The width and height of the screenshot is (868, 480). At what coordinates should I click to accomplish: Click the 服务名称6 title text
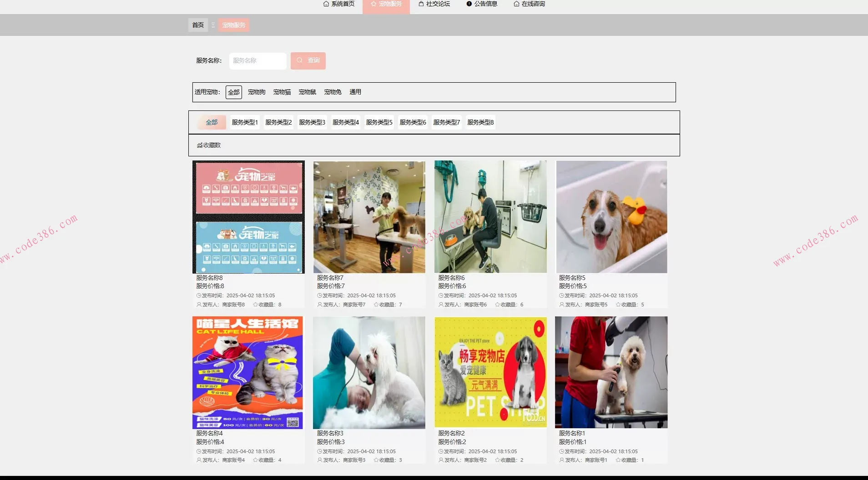point(451,278)
